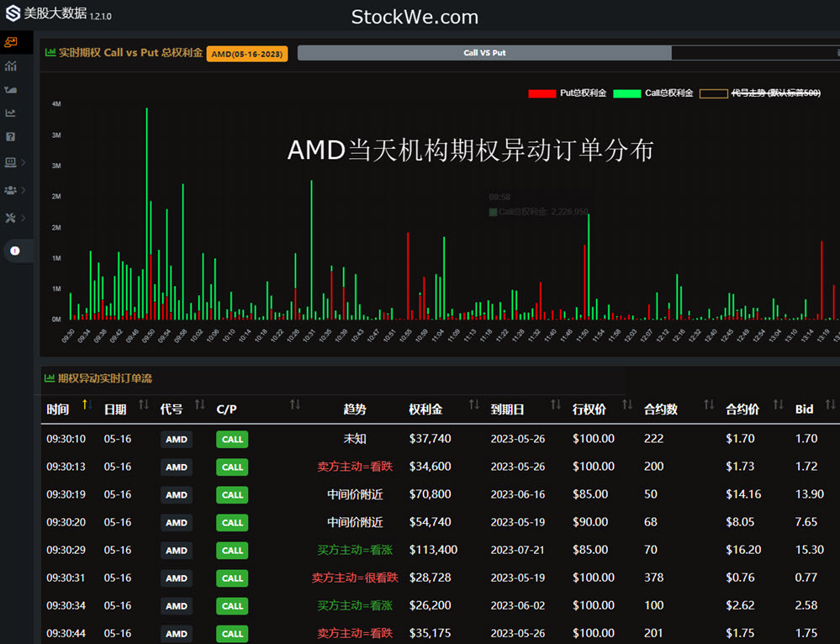Click AMD ticker badge in 09:30:29 row

point(177,551)
